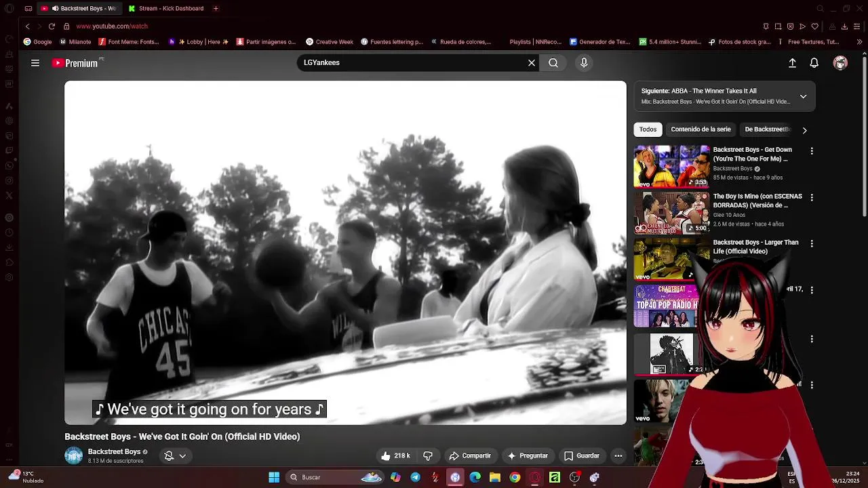Open the Backstreet Boys channel avatar
868x488 pixels.
point(73,455)
